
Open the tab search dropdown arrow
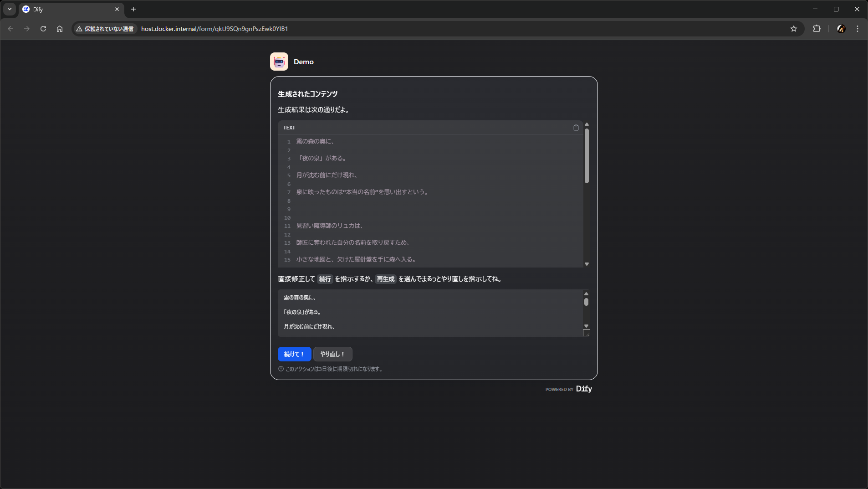(10, 9)
